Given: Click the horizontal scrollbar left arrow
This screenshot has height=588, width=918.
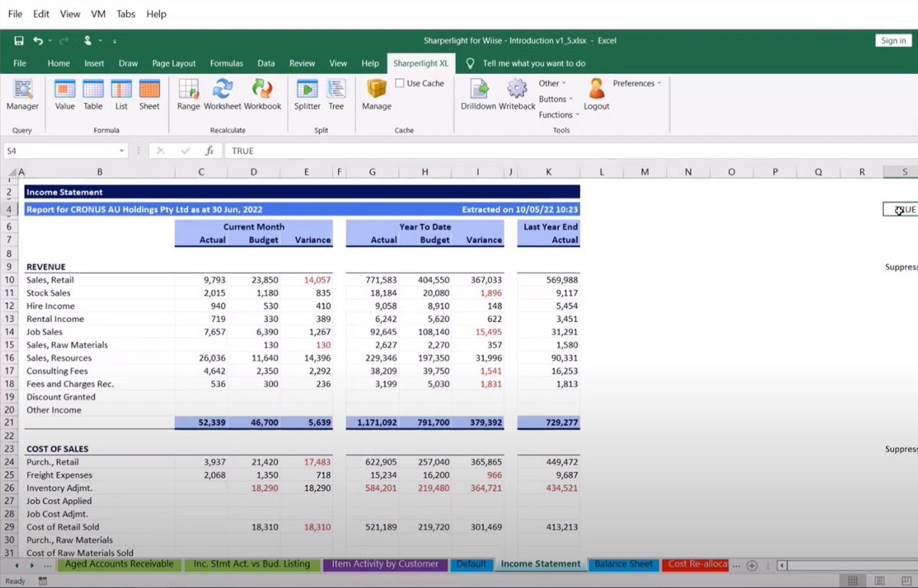Looking at the screenshot, I should (x=780, y=565).
